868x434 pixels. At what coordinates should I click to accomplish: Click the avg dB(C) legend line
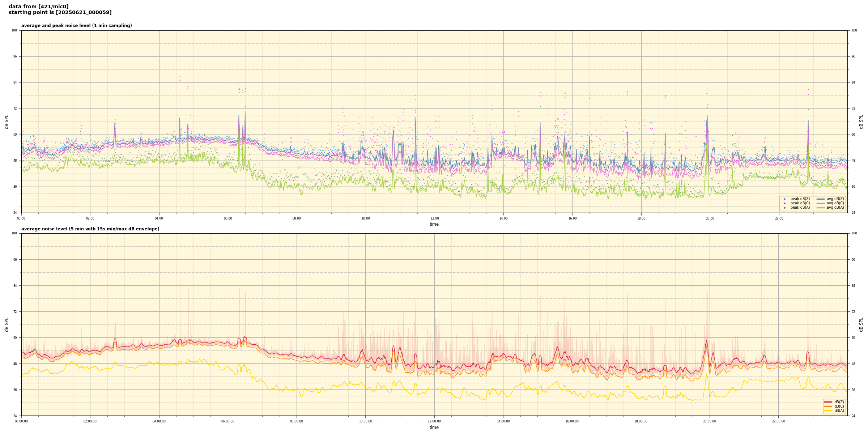(820, 203)
